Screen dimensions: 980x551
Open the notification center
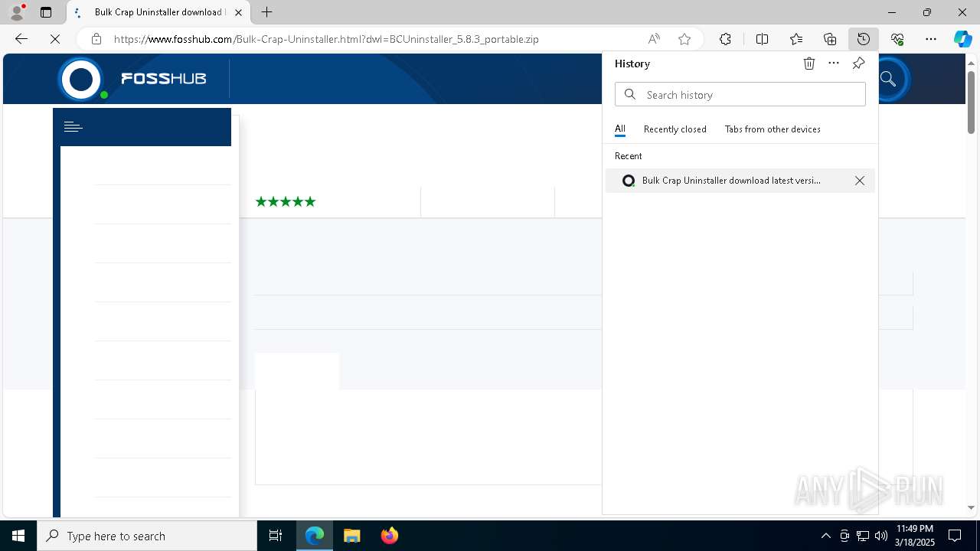tap(955, 536)
